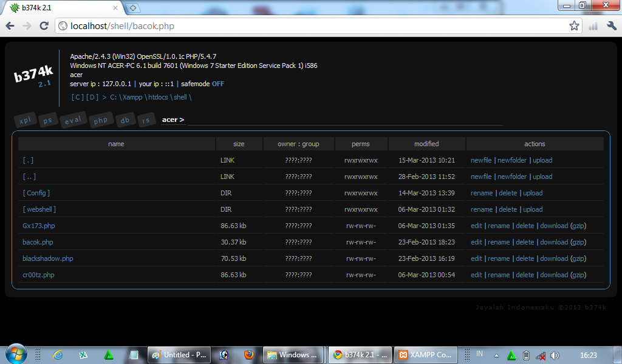Open the eval code execution tool
The image size is (622, 364).
coord(73,120)
